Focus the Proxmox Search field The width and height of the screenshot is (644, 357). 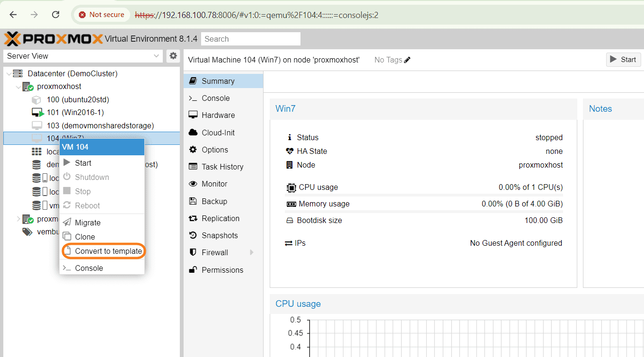coord(250,39)
